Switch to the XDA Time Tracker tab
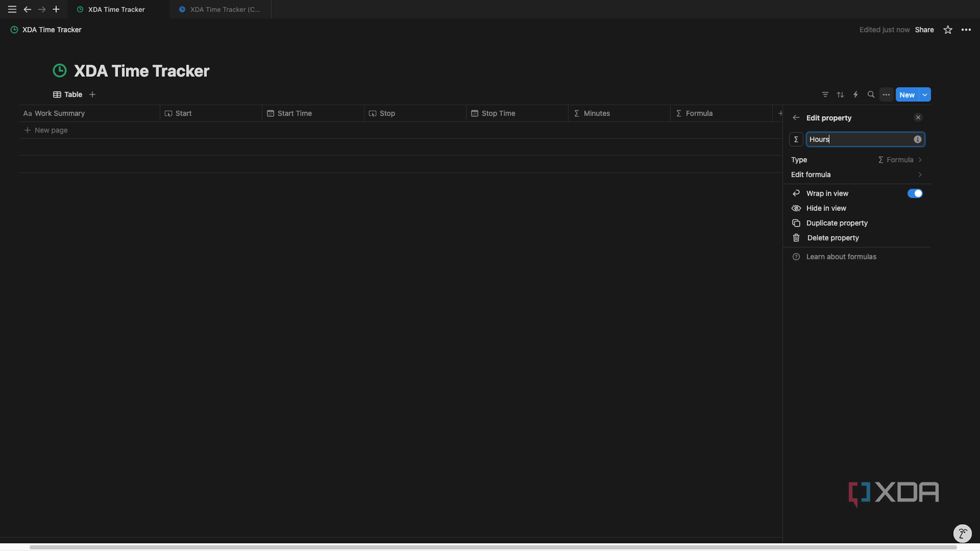 click(117, 9)
